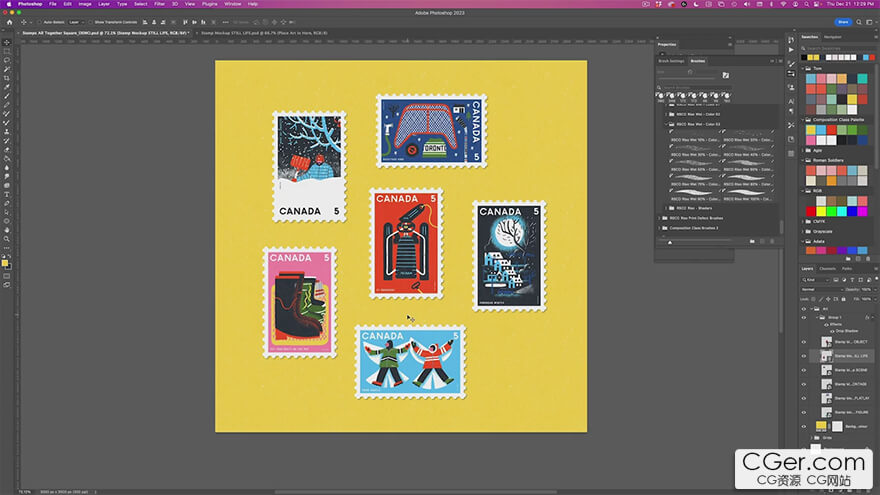Hide the Stamp FIGURE layer

click(x=804, y=412)
